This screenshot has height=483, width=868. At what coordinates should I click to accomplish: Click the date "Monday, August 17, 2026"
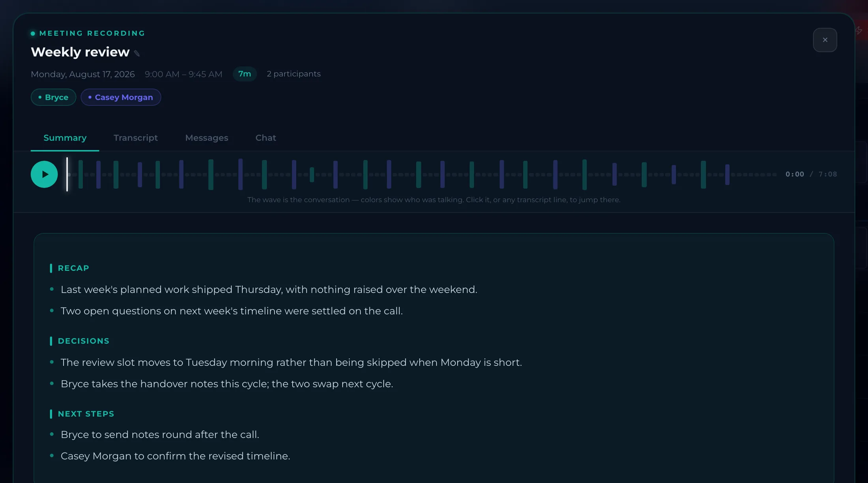(83, 74)
